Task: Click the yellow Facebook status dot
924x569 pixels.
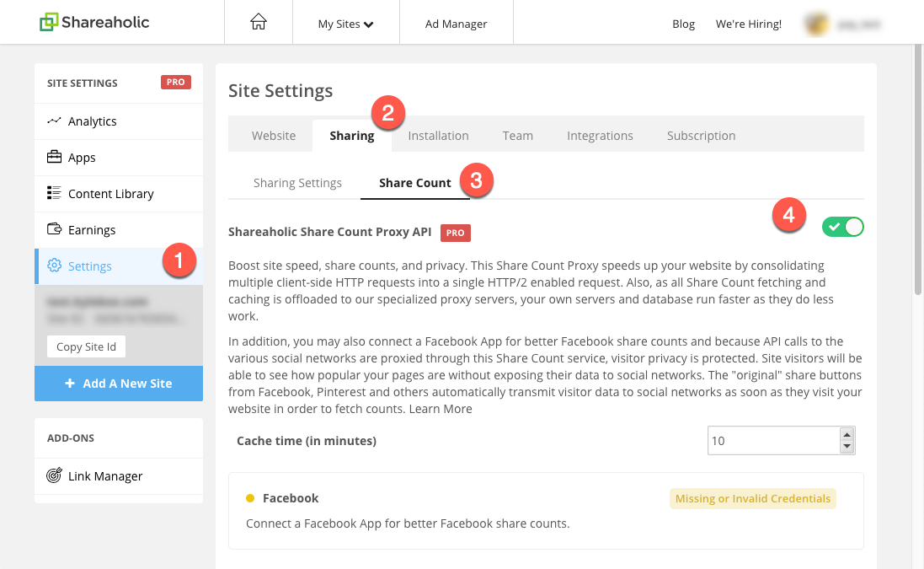Action: pos(250,498)
